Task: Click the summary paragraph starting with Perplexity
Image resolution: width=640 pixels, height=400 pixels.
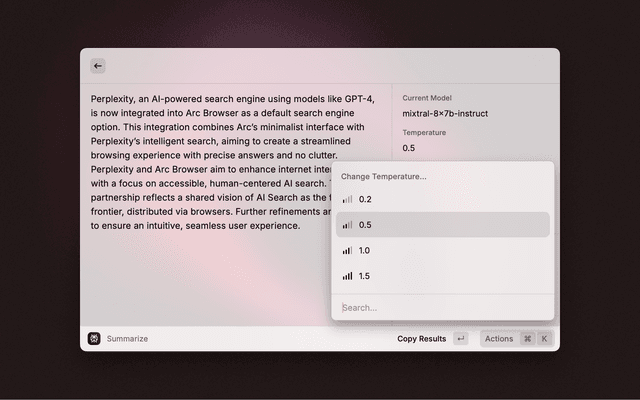Action: [233, 162]
